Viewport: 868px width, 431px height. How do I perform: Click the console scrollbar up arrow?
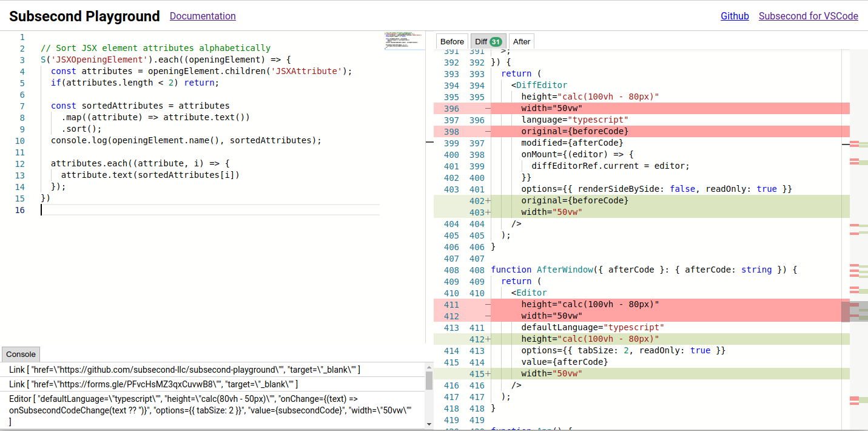pos(429,367)
